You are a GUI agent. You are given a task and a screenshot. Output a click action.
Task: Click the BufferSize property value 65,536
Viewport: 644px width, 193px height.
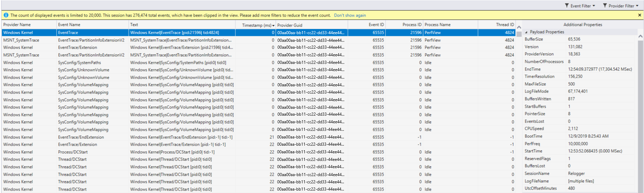pos(574,39)
